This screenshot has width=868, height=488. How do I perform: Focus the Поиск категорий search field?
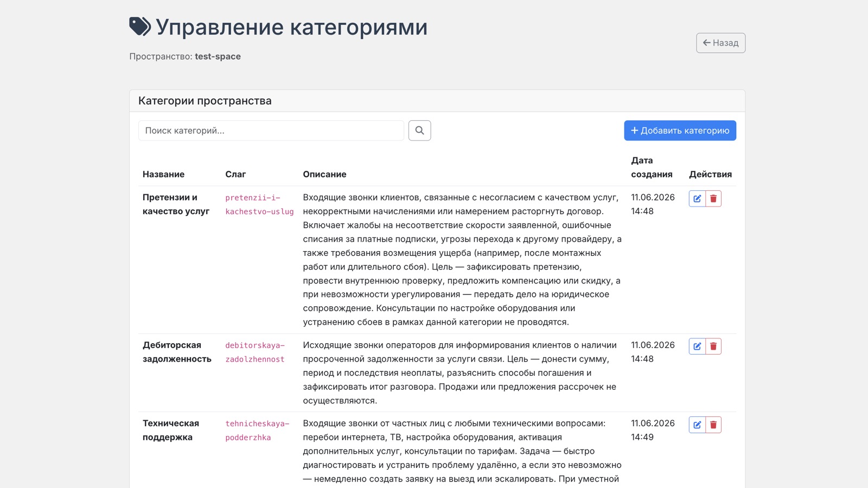pos(271,131)
